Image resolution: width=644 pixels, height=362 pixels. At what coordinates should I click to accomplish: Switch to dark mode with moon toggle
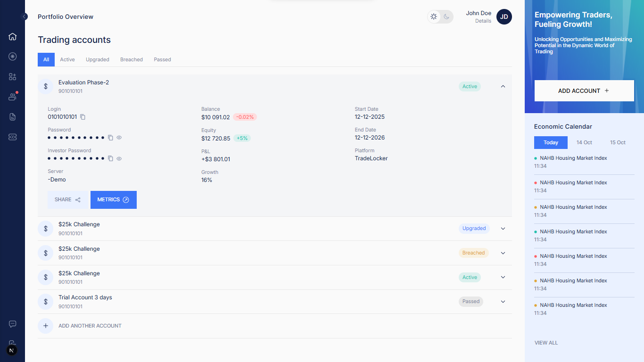coord(446,17)
